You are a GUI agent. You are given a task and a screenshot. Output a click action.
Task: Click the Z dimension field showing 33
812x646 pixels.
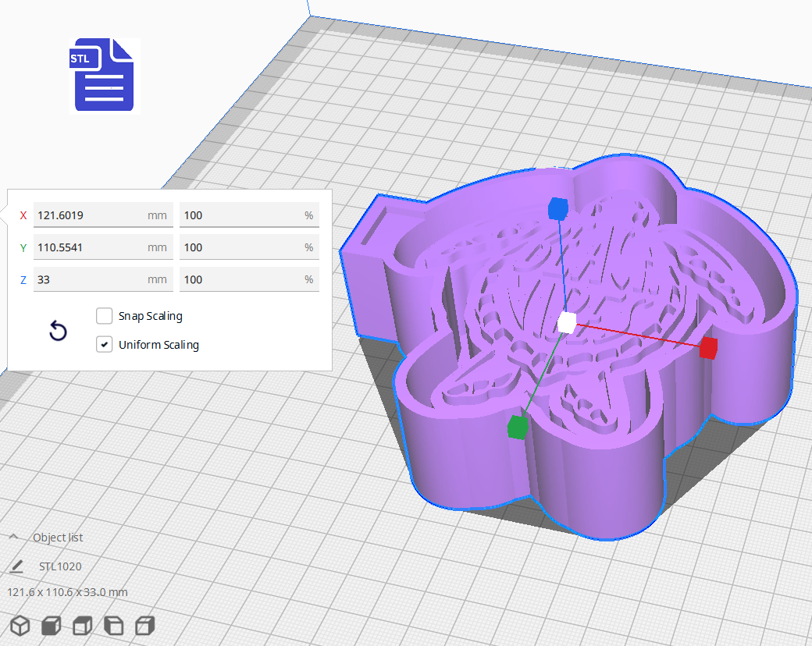coord(103,279)
